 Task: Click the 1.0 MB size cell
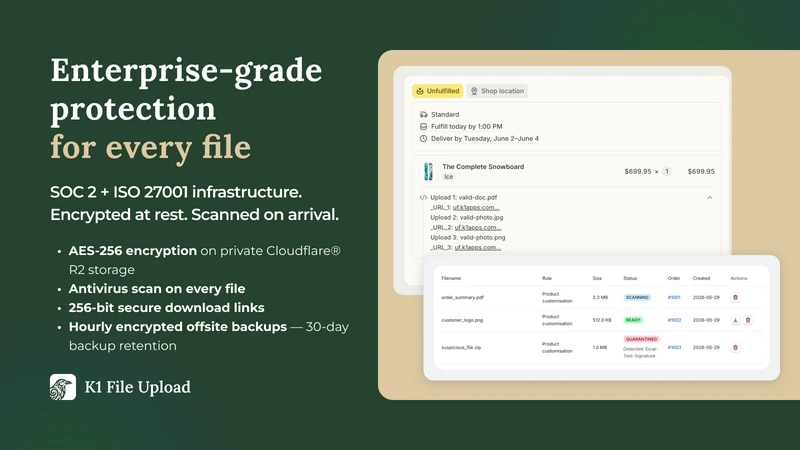pos(599,347)
